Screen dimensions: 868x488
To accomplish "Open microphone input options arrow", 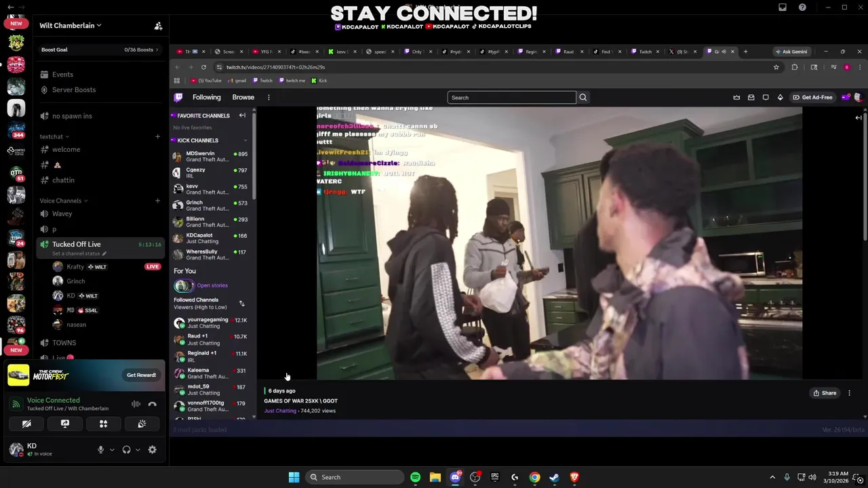I will point(112,449).
